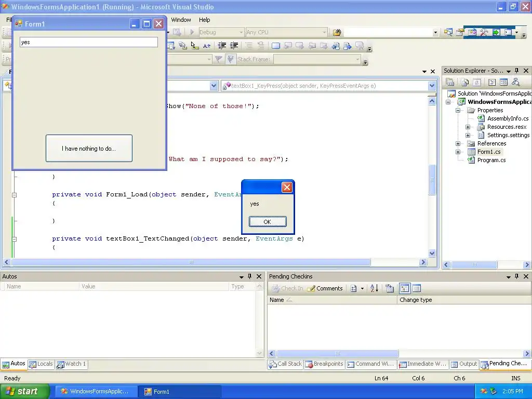Image resolution: width=532 pixels, height=399 pixels.
Task: Click the Solution 'WindowsFormsApplic...' root node
Action: pyautogui.click(x=489, y=94)
